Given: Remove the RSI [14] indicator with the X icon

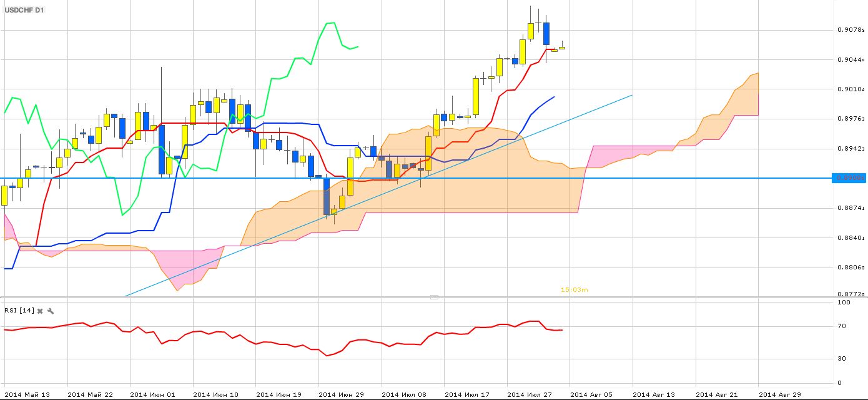Looking at the screenshot, I should (x=40, y=311).
